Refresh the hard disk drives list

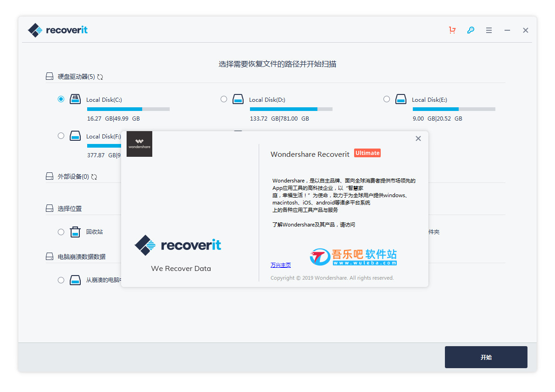pyautogui.click(x=100, y=77)
